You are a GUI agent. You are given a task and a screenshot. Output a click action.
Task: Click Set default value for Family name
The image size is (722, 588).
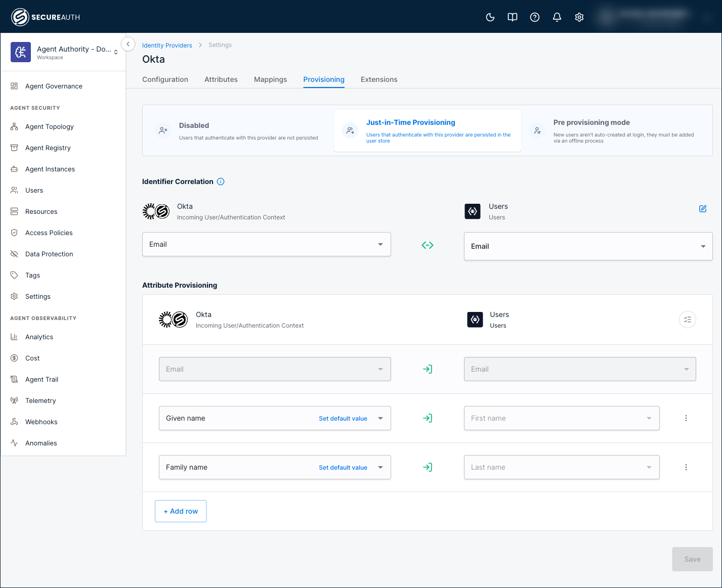(343, 468)
